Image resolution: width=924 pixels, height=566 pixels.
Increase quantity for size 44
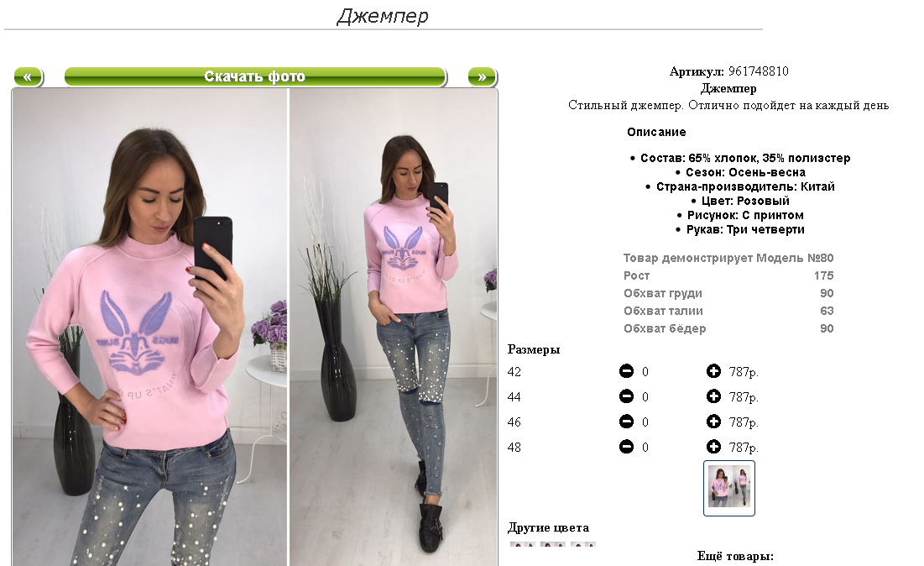pyautogui.click(x=713, y=396)
